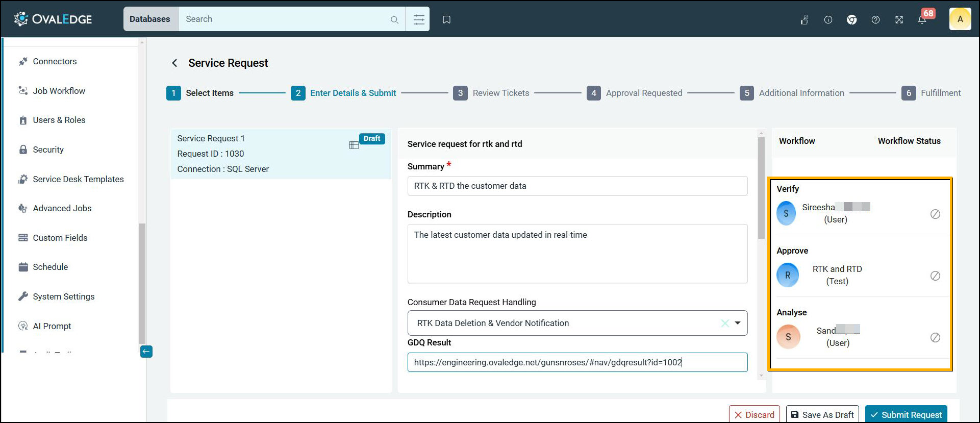The image size is (980, 423).
Task: Click the form's vertical scrollbar
Action: (761, 189)
